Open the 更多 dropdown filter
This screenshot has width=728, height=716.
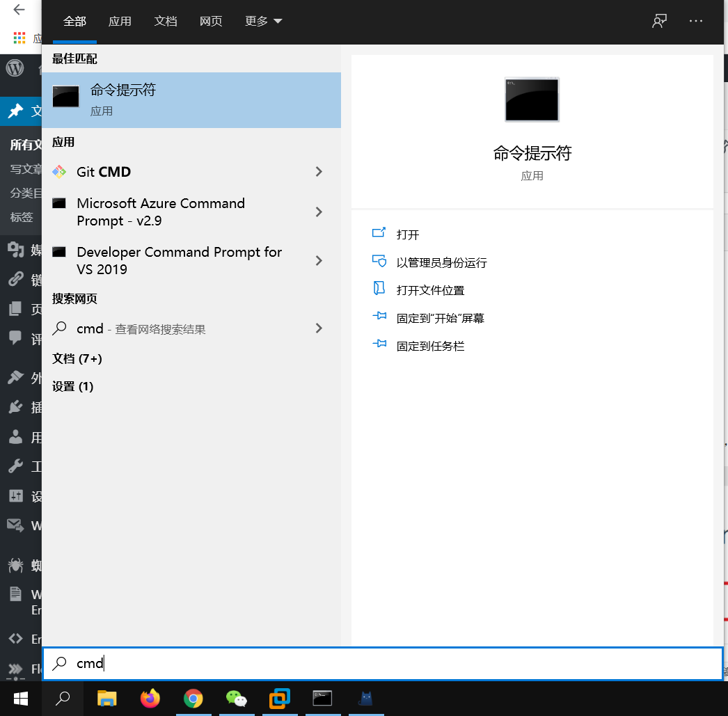263,21
